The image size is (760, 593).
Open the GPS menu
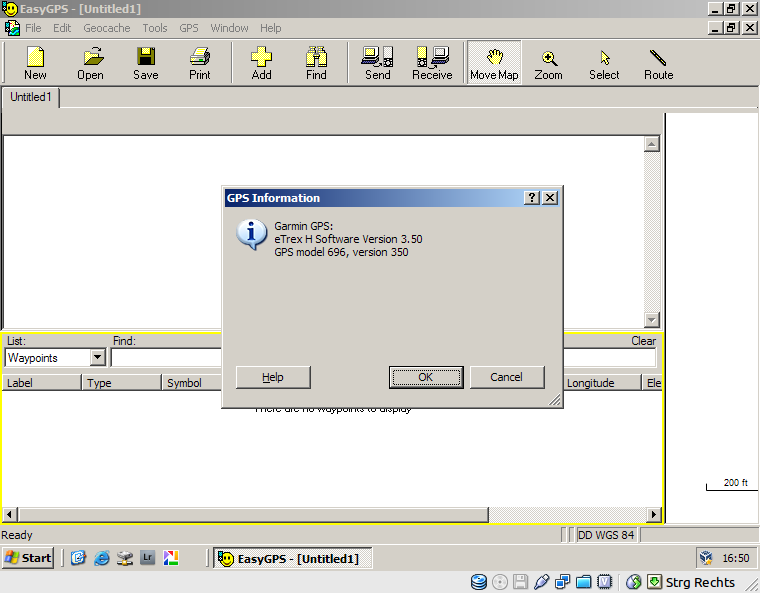tap(189, 28)
